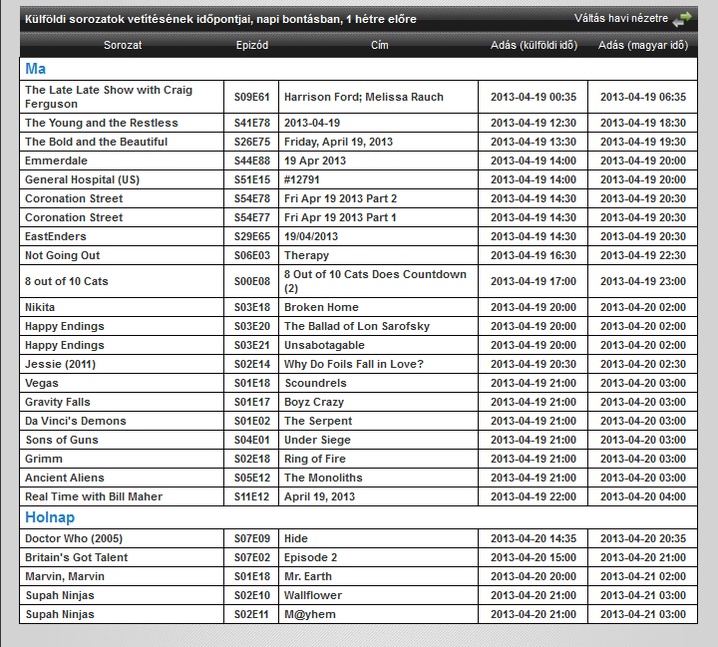
Task: Click the episode title 'M@yhem'
Action: point(310,614)
